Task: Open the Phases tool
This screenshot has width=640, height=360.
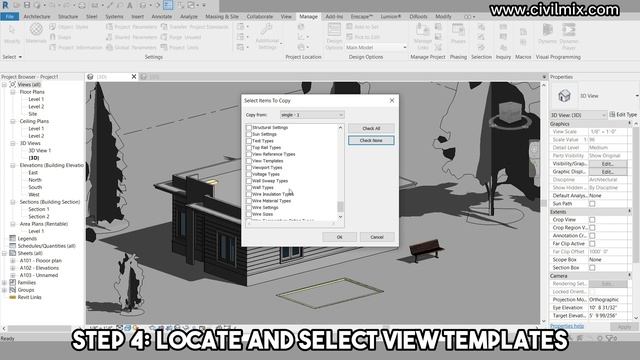Action: 458,34
